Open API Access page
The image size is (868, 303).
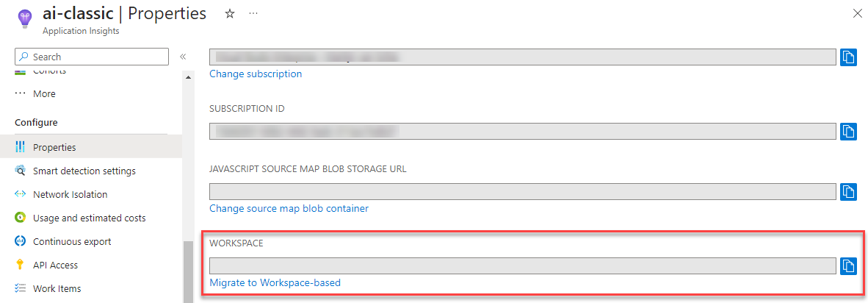tap(55, 265)
